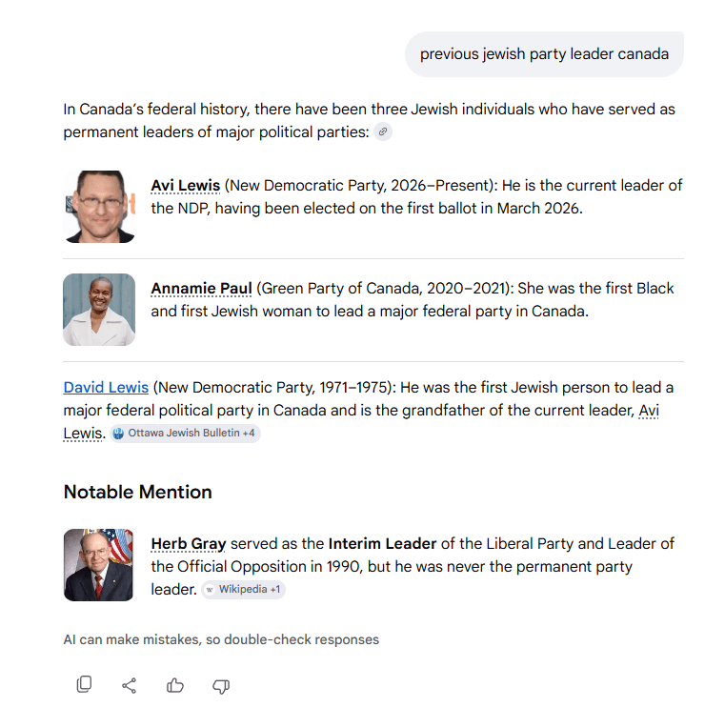
Task: Click the link icon after intro paragraph
Action: [383, 132]
